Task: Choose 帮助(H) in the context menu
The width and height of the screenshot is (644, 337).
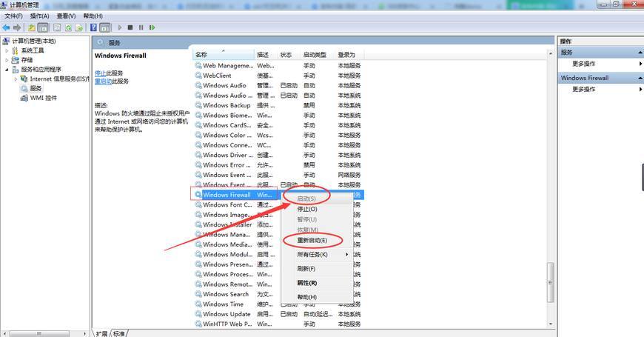Action: pyautogui.click(x=317, y=297)
